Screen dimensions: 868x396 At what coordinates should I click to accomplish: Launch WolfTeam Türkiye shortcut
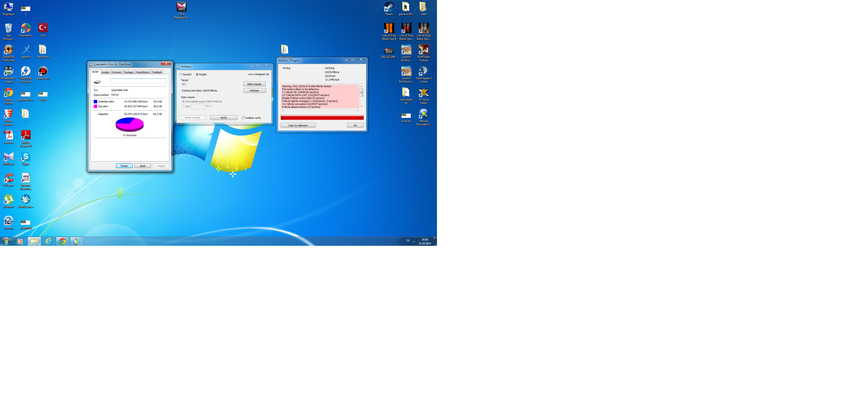[423, 53]
